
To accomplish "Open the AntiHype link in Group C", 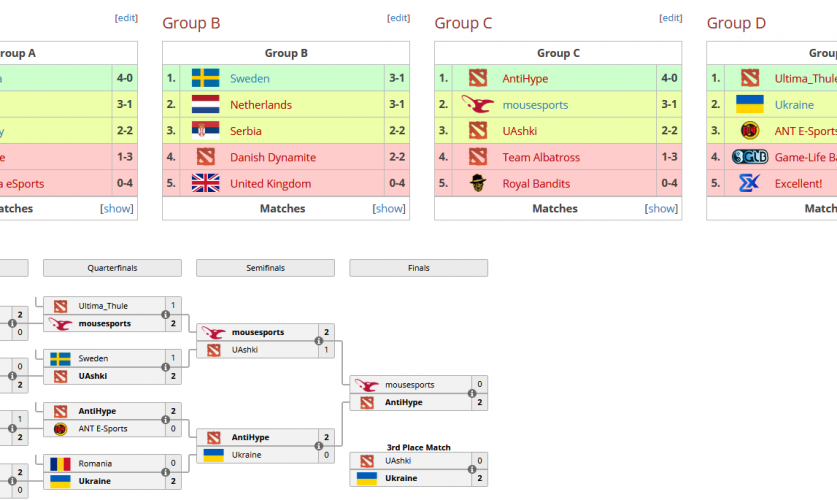I will pos(525,78).
